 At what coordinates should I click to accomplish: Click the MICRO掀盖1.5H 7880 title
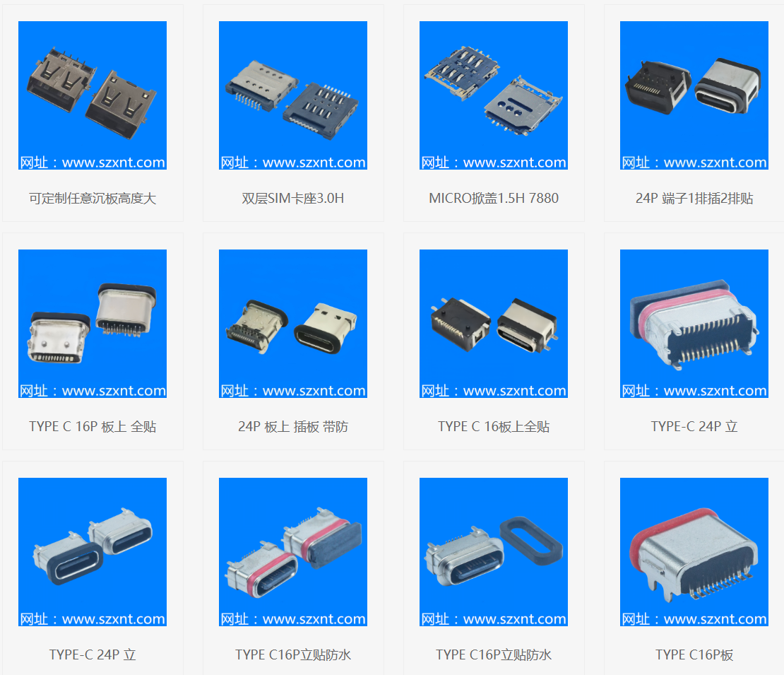click(494, 199)
